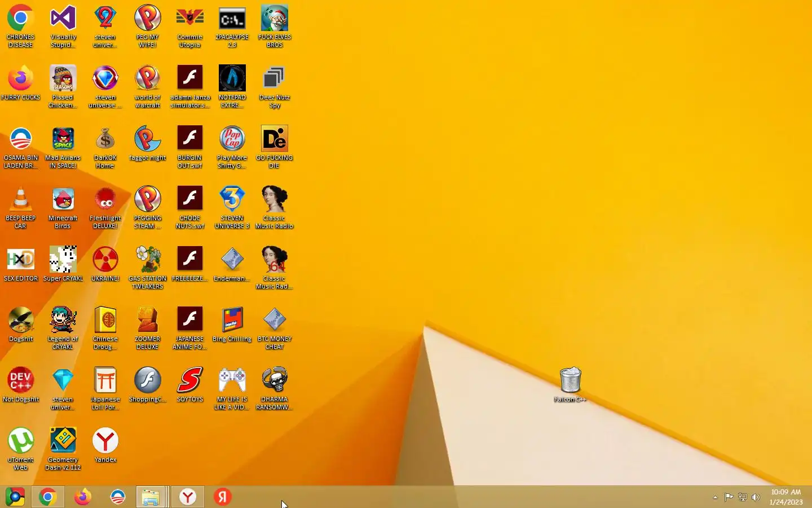Open the red number 2 steven univer... icon
The height and width of the screenshot is (508, 812).
[105, 26]
